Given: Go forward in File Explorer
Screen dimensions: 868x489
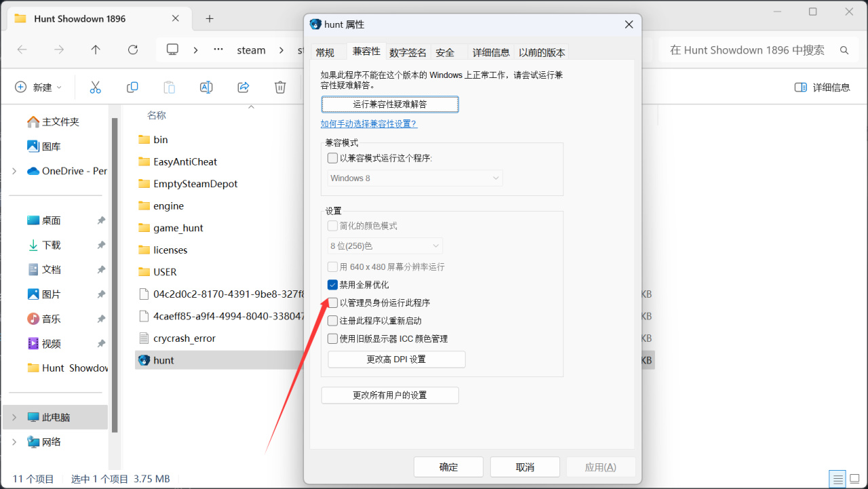Looking at the screenshot, I should pos(59,50).
